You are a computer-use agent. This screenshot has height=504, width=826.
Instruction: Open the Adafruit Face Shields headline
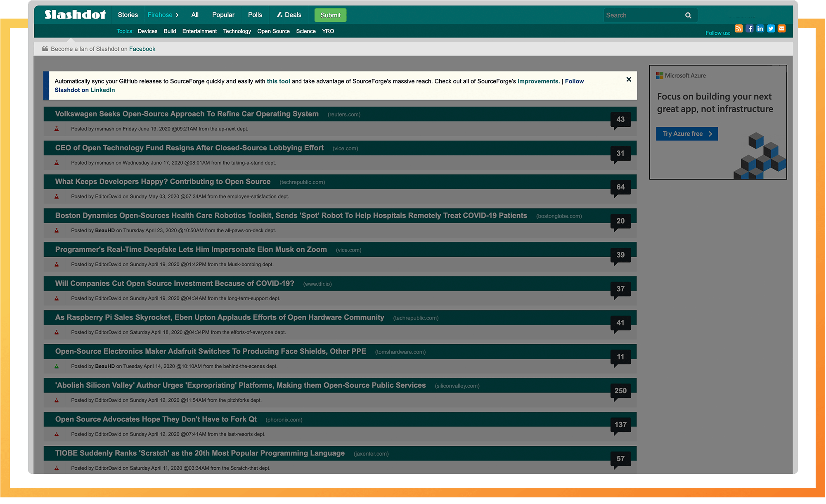tap(211, 351)
